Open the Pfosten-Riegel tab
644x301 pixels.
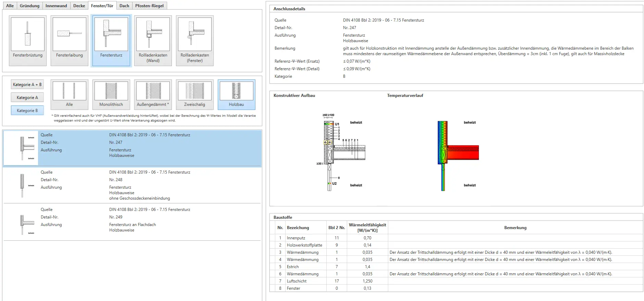click(149, 6)
